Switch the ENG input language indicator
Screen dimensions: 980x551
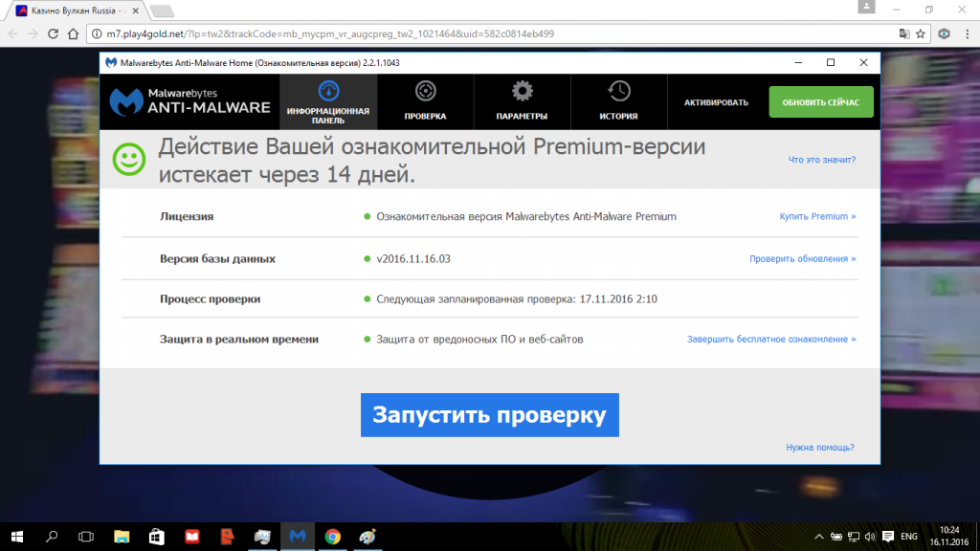tap(909, 537)
